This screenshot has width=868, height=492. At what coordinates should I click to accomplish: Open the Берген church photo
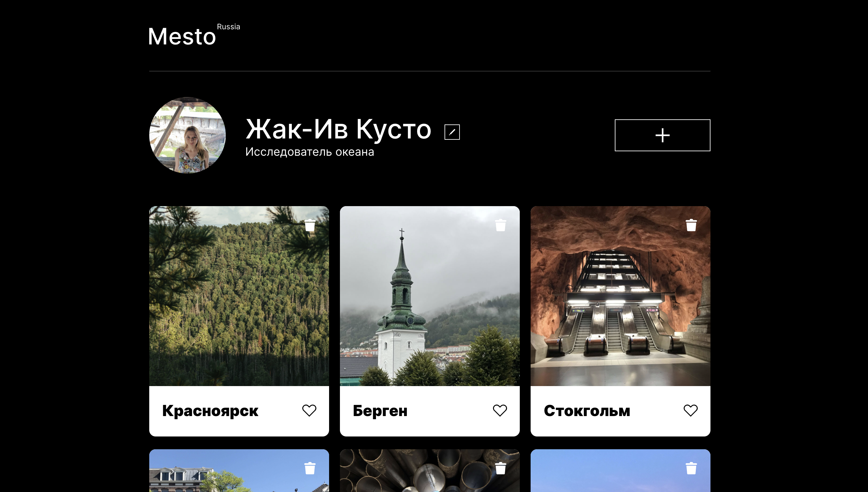pyautogui.click(x=430, y=296)
